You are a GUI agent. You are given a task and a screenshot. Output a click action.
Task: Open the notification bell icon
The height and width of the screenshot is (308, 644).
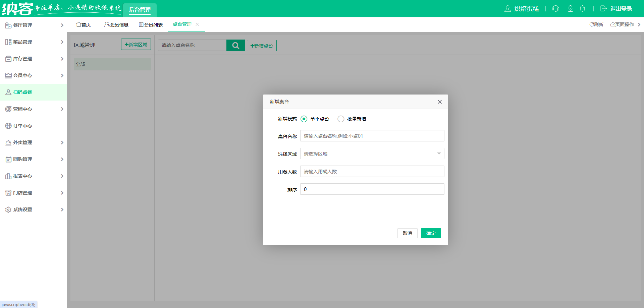(x=582, y=8)
